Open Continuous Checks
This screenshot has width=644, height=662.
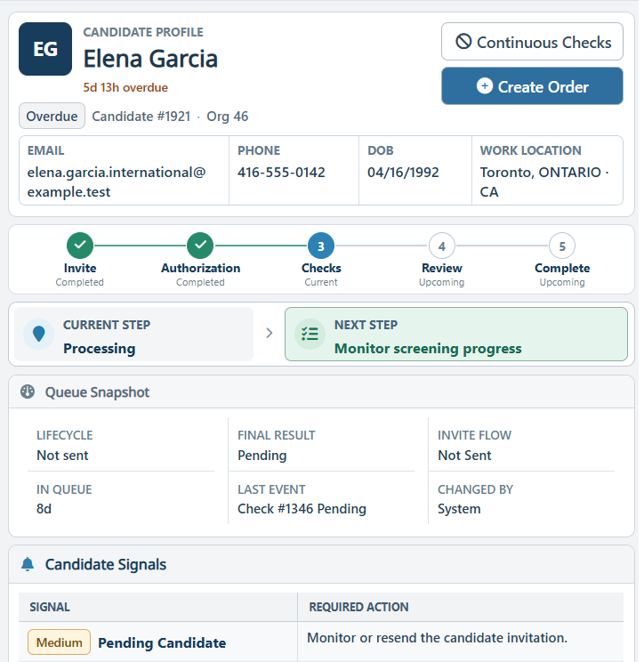532,42
